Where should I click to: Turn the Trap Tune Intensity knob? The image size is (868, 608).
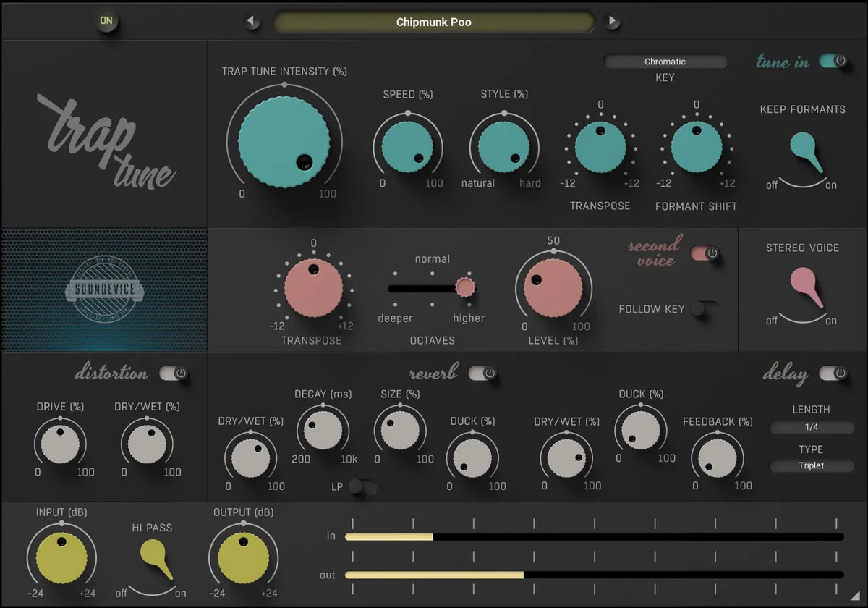282,141
